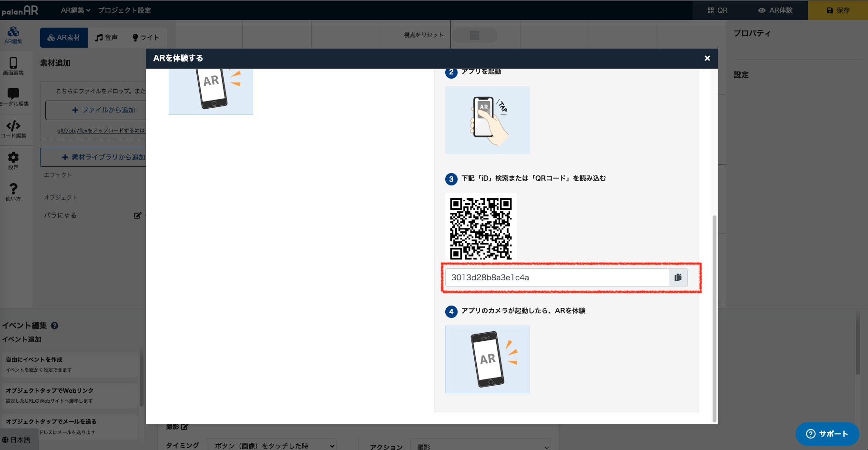Open the モーダル編集 speech bubble panel
Image resolution: width=868 pixels, height=450 pixels.
tap(13, 97)
